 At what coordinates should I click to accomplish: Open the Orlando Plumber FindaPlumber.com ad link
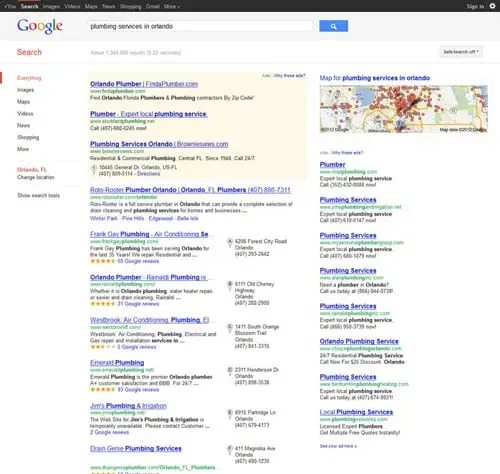144,84
